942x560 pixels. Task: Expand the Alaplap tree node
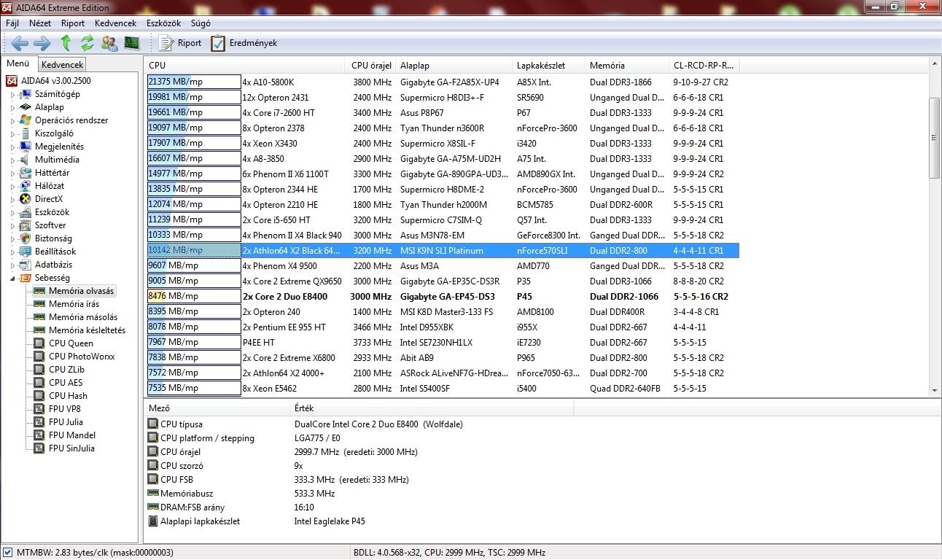[x=12, y=107]
